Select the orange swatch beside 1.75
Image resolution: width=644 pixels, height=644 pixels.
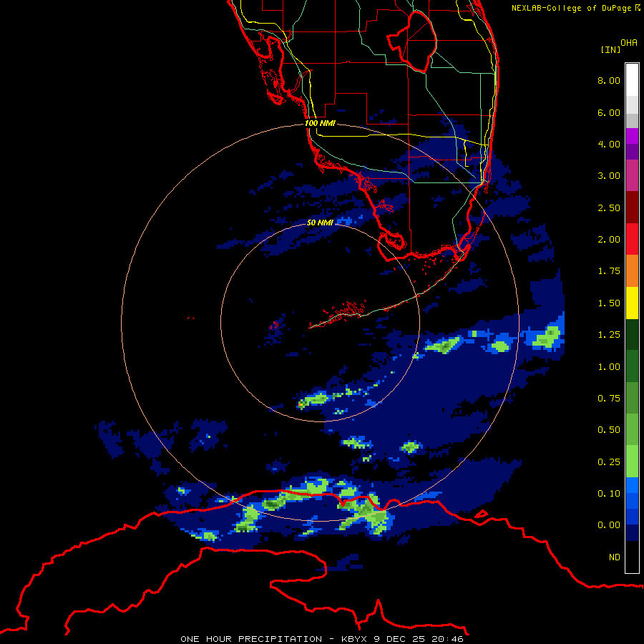[x=632, y=271]
